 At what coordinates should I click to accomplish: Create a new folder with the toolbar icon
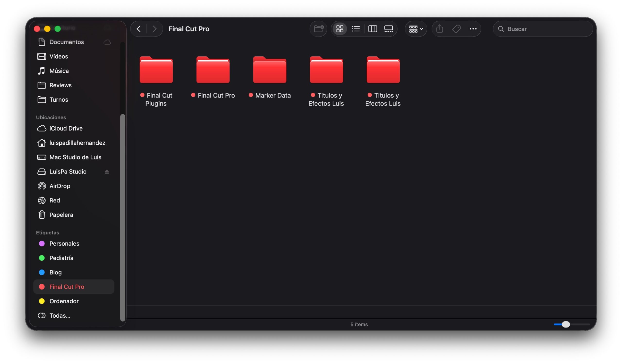click(x=319, y=29)
